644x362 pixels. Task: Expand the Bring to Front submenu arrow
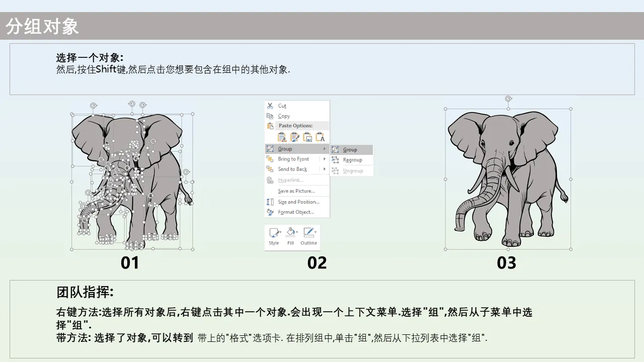tap(325, 159)
